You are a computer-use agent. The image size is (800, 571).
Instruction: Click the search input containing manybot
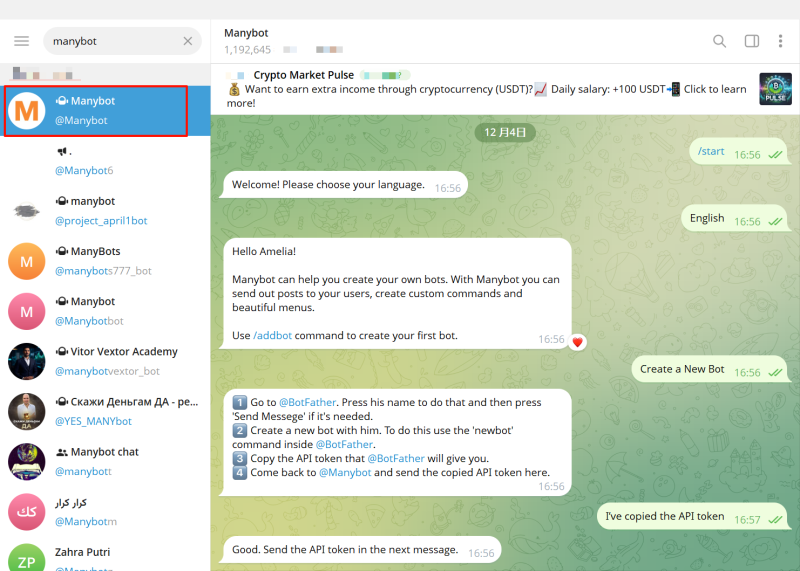click(110, 41)
